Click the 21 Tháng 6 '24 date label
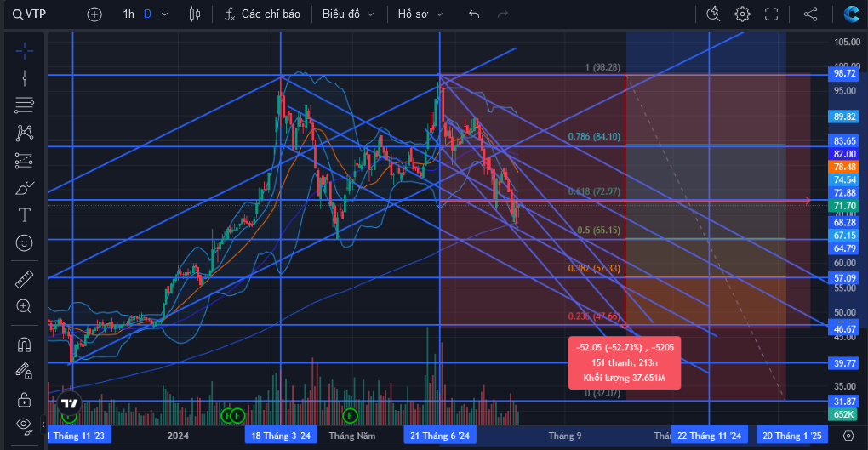 [440, 436]
